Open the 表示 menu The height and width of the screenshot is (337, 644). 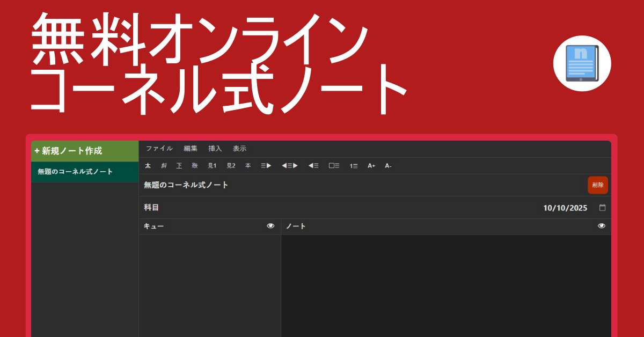(x=240, y=149)
